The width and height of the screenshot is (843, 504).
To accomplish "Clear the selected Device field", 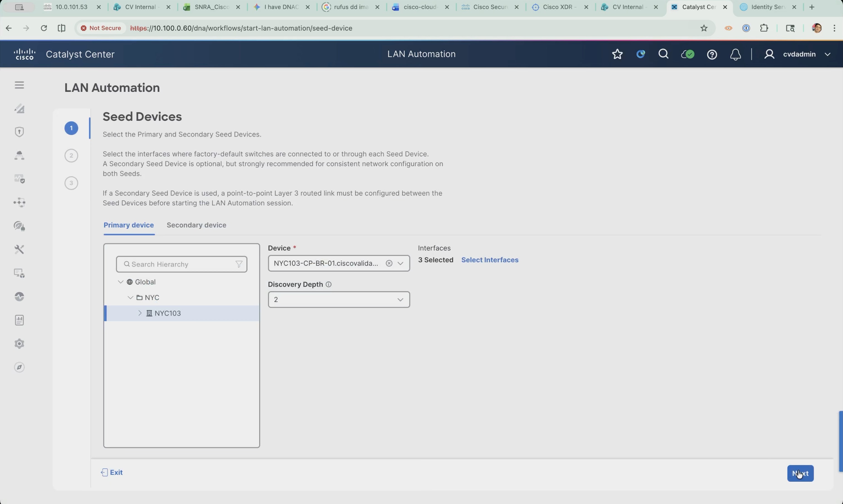I will [389, 263].
